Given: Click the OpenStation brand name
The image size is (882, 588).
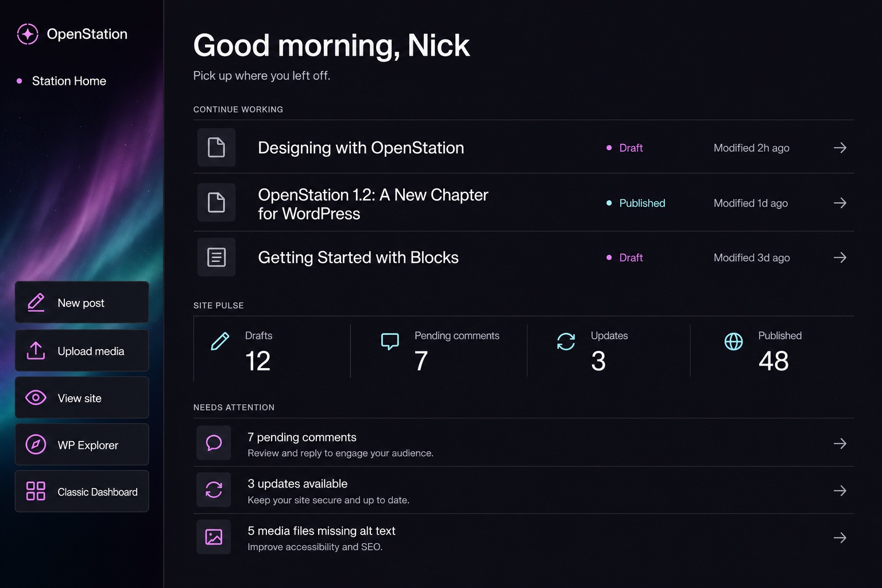Looking at the screenshot, I should pos(87,34).
